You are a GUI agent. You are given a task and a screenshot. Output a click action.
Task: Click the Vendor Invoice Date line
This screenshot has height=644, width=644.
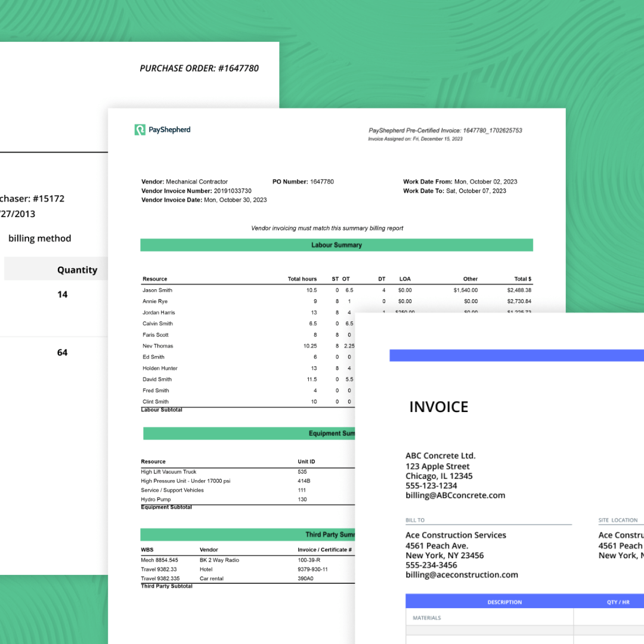click(x=204, y=200)
